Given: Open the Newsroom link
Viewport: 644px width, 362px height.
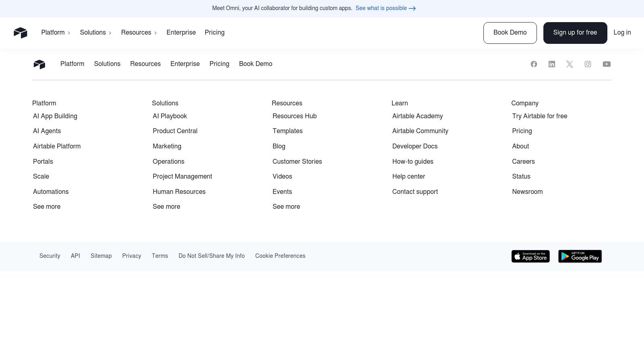Looking at the screenshot, I should click(527, 192).
